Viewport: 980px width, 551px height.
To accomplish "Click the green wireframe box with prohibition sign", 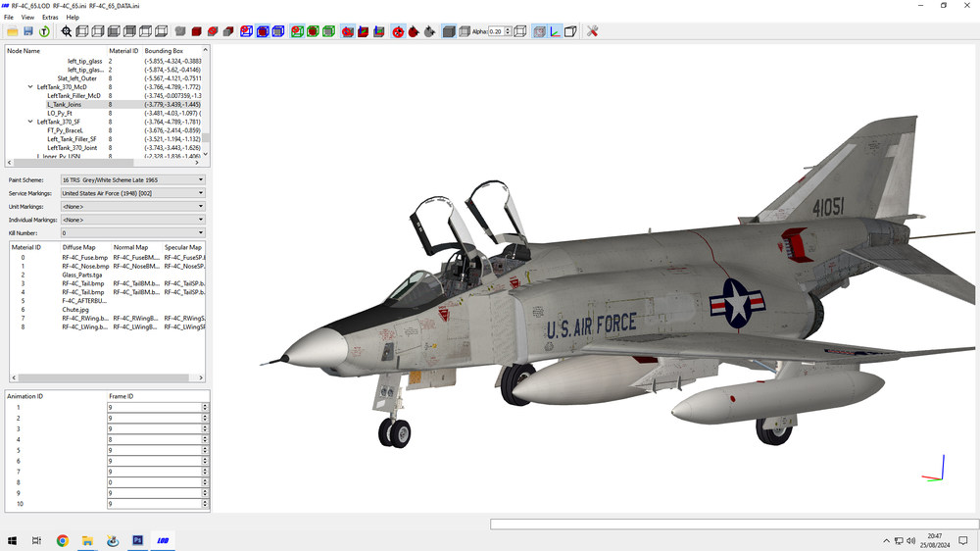I will 298,31.
